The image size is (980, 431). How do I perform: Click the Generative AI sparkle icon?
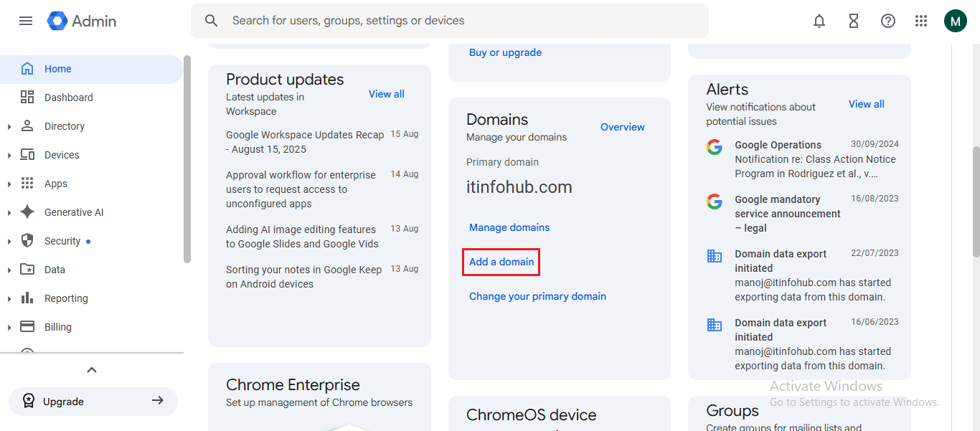27,212
